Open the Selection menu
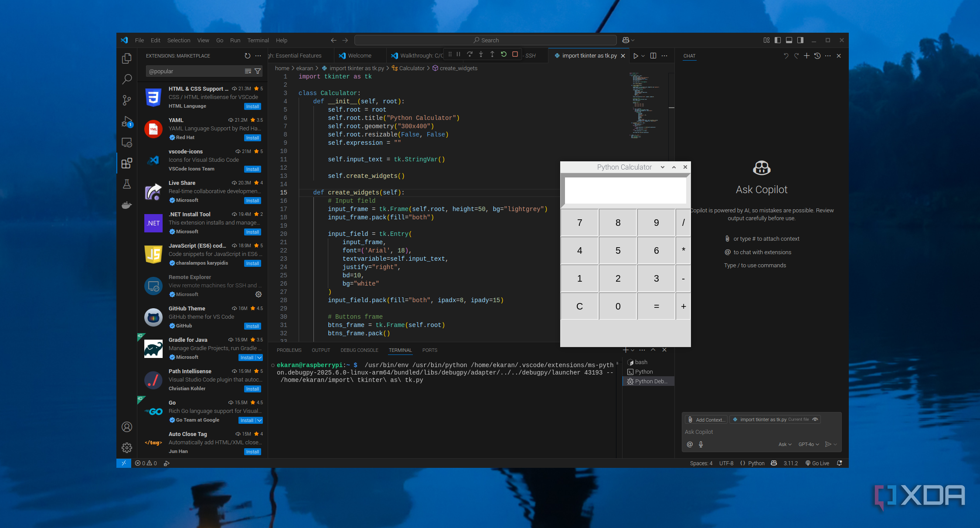 pos(179,40)
